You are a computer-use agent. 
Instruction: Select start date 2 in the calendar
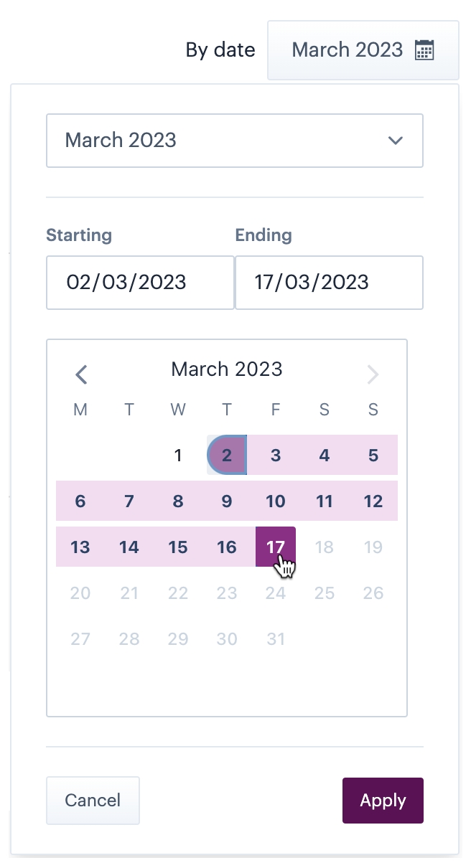[227, 455]
